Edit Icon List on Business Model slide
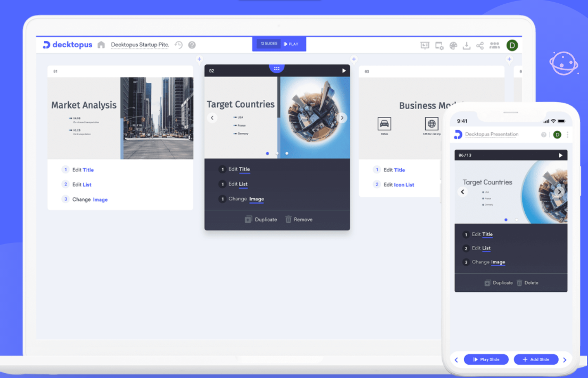 point(399,184)
